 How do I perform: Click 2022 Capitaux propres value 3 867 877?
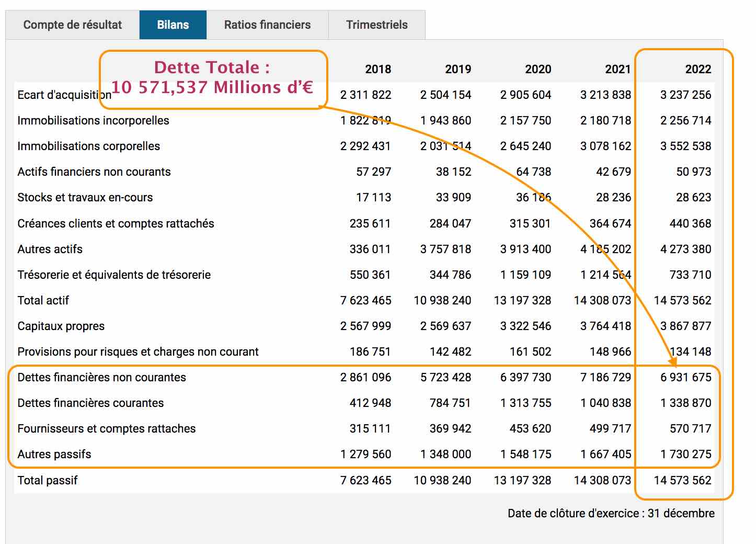point(685,326)
